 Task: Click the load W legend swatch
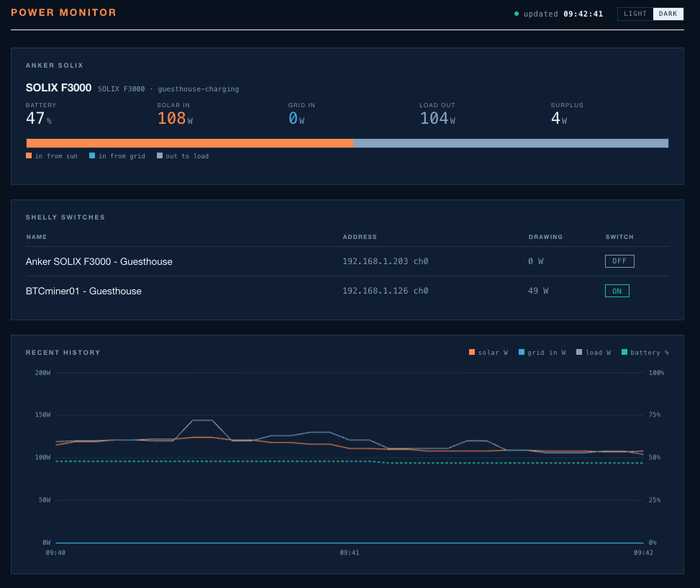pos(579,352)
